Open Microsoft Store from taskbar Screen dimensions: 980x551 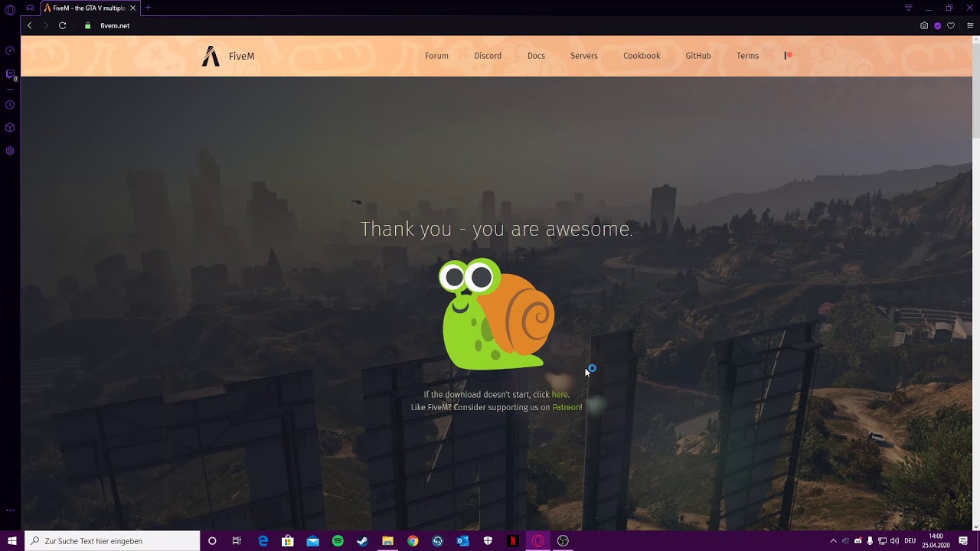click(288, 541)
